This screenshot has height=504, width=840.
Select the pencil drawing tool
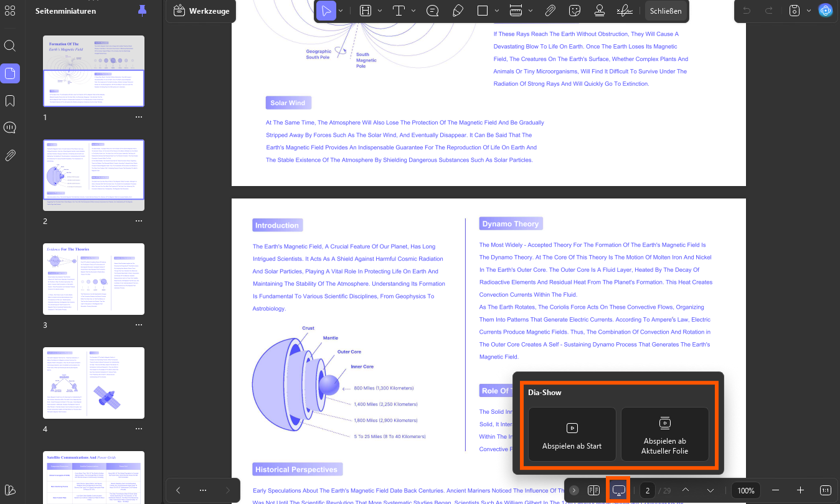coord(458,11)
